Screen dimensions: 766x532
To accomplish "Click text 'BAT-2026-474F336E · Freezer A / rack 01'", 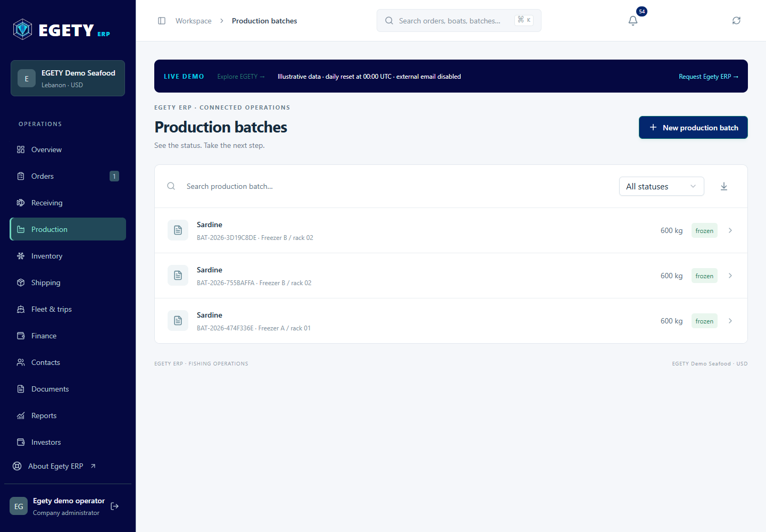I will [x=254, y=328].
